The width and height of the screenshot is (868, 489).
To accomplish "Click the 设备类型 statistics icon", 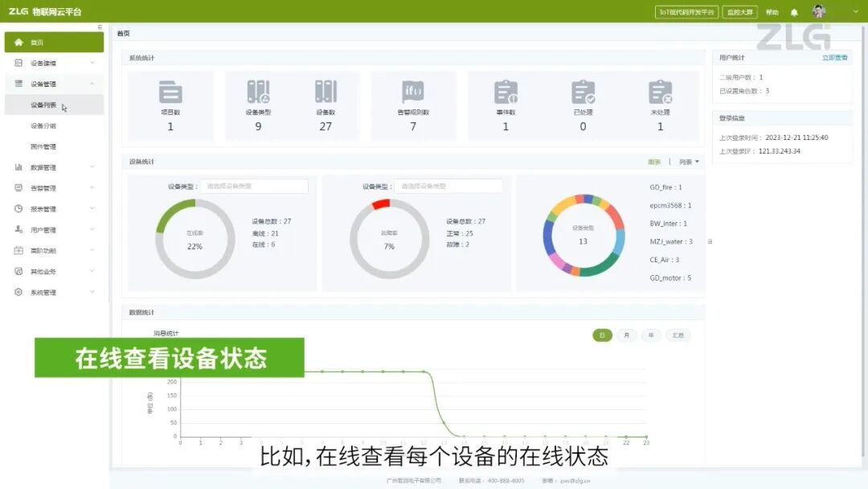I will [258, 92].
